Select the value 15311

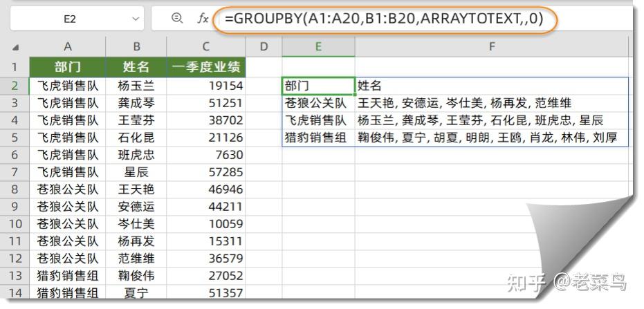(206, 241)
